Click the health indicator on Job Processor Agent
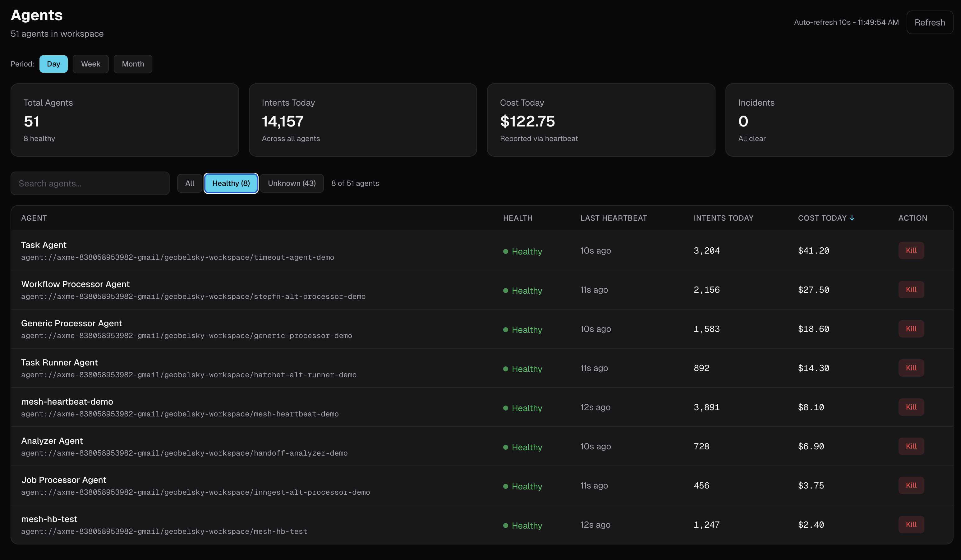The height and width of the screenshot is (560, 961). coord(505,486)
